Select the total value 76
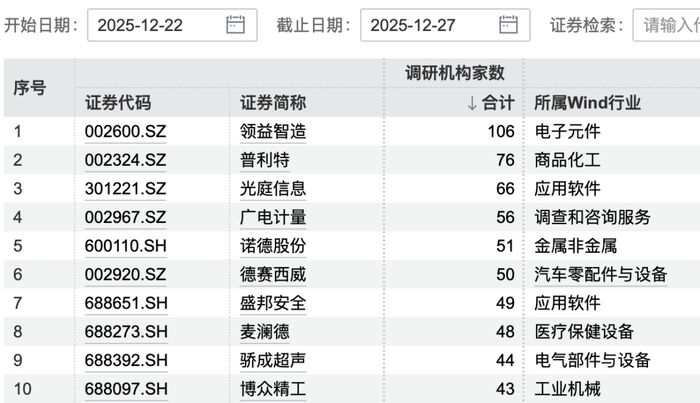Viewport: 700px width, 403px height. coord(505,160)
